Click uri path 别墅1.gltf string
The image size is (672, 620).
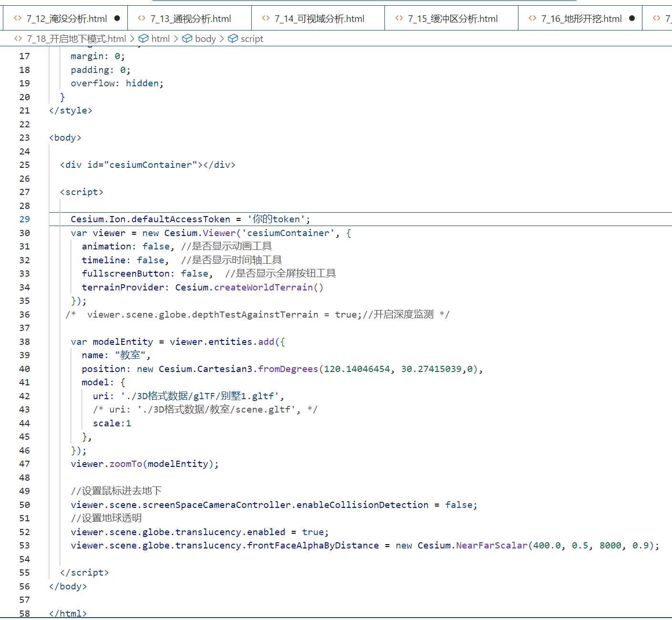click(200, 396)
